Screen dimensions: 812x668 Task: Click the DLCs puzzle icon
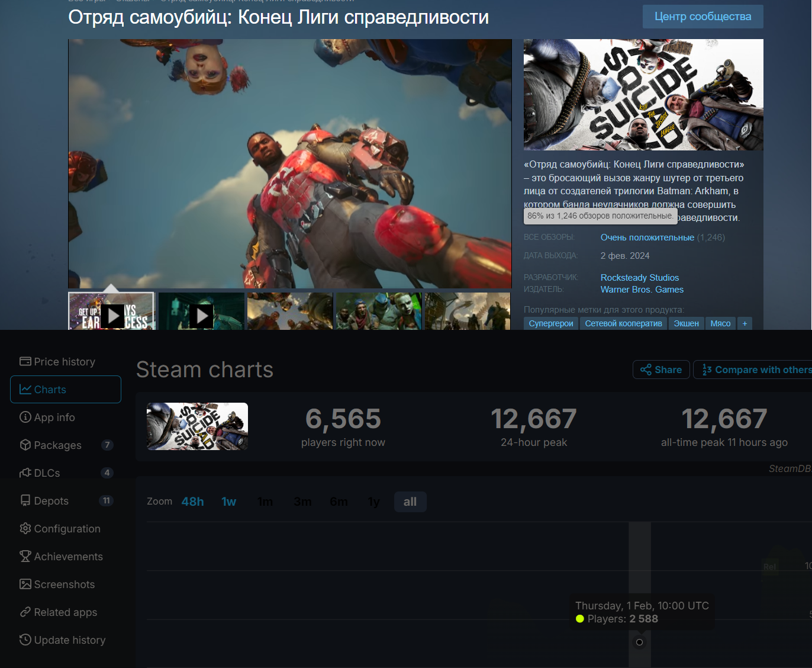25,473
